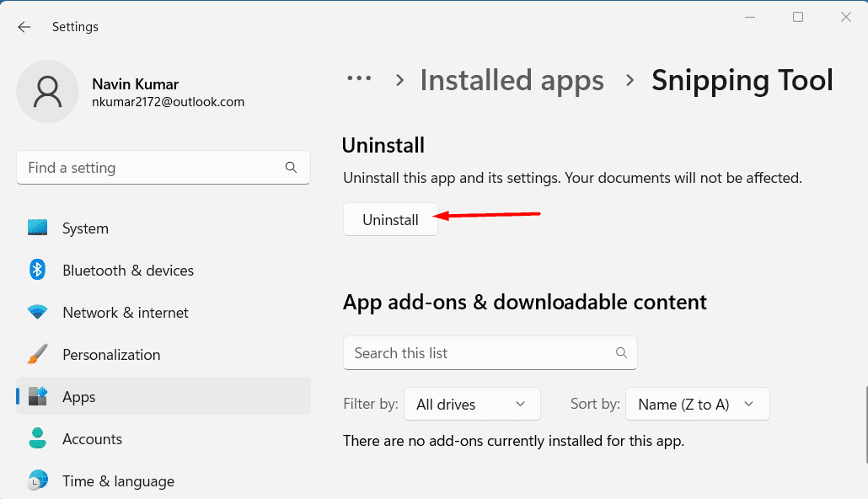868x499 pixels.
Task: Click the System monitor icon
Action: pyautogui.click(x=38, y=228)
